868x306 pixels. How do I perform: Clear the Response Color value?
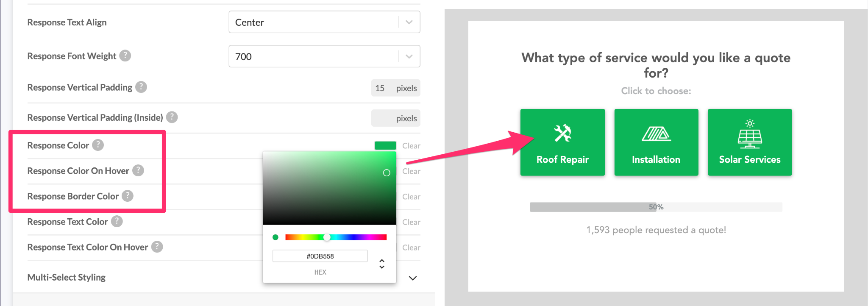click(411, 146)
